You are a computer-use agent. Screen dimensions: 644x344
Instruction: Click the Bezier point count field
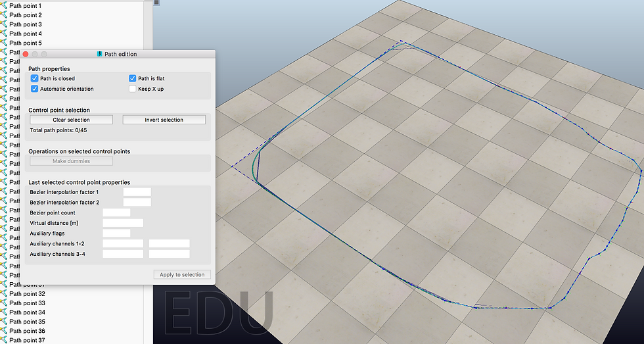[x=116, y=212]
